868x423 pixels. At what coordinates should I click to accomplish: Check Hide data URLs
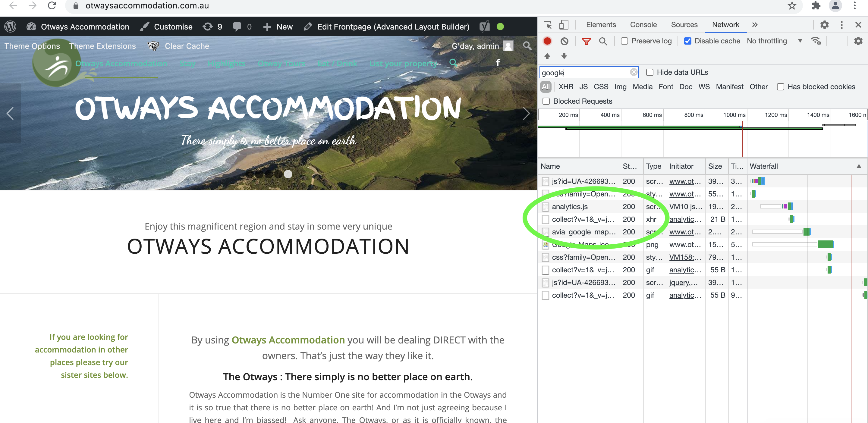tap(650, 72)
